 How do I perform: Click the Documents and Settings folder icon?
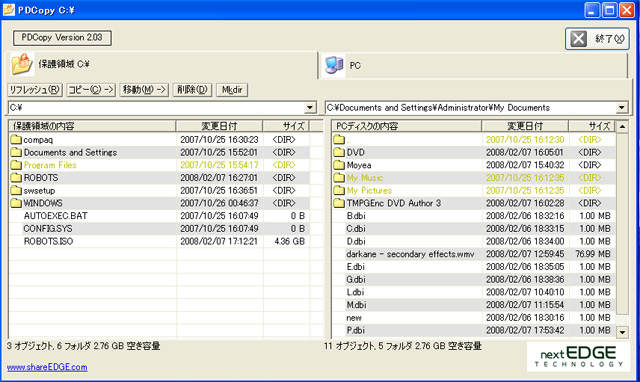[16, 152]
